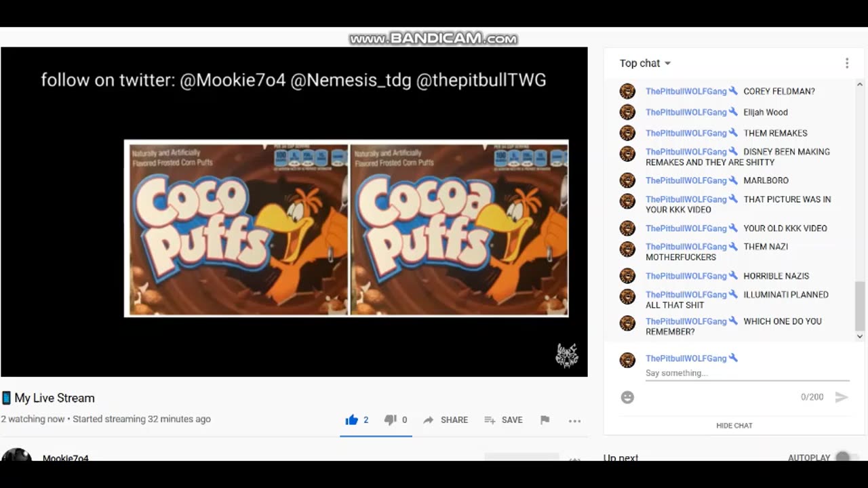Open more actions ellipsis below video
Image resolution: width=868 pixels, height=488 pixels.
point(574,421)
